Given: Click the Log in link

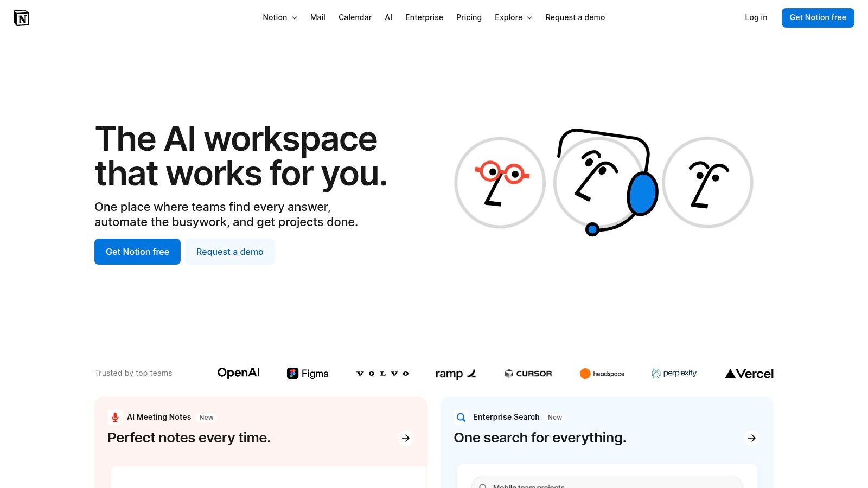Looking at the screenshot, I should 756,17.
